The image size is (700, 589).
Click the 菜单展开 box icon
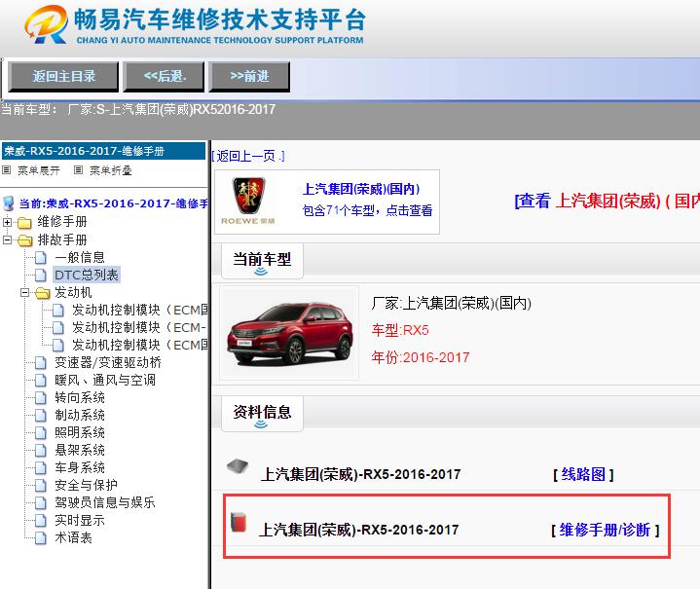tap(6, 170)
